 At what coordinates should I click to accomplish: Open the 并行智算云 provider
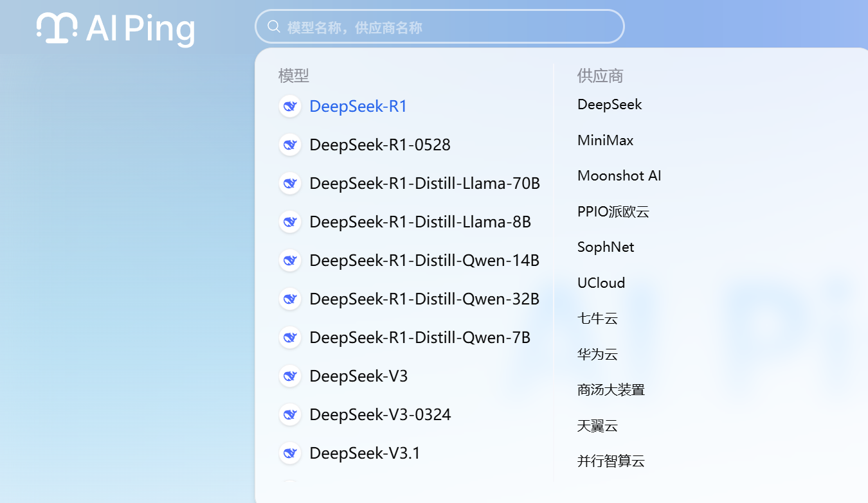(x=611, y=461)
